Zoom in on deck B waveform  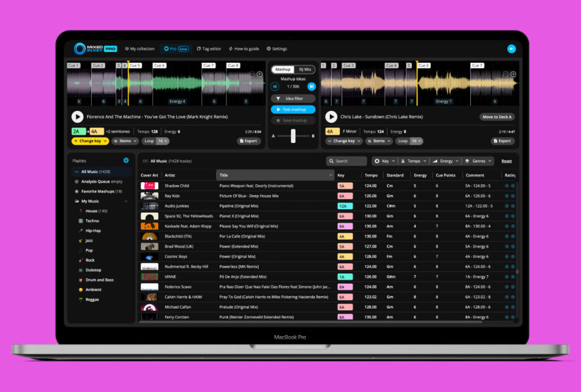[513, 74]
